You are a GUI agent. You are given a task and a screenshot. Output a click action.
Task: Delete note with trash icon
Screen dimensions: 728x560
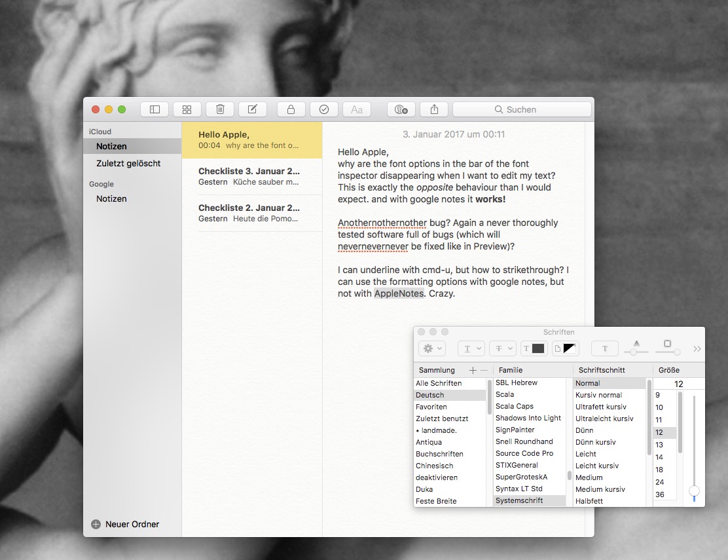coord(220,109)
